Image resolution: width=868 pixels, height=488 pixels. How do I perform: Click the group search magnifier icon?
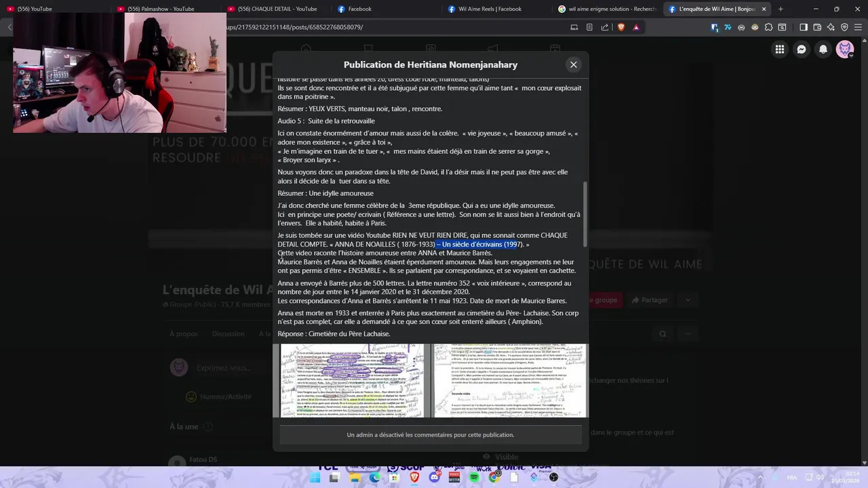pyautogui.click(x=663, y=333)
